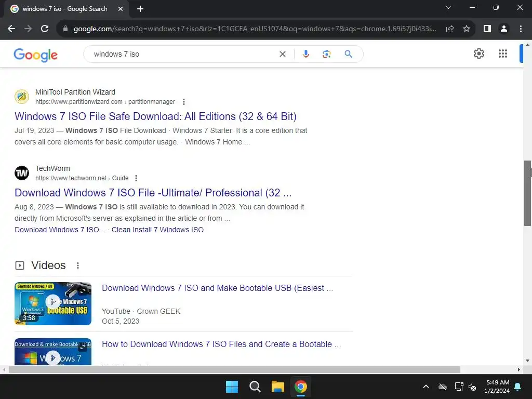
Task: Click the partitionwizard.com URL text
Action: click(105, 102)
